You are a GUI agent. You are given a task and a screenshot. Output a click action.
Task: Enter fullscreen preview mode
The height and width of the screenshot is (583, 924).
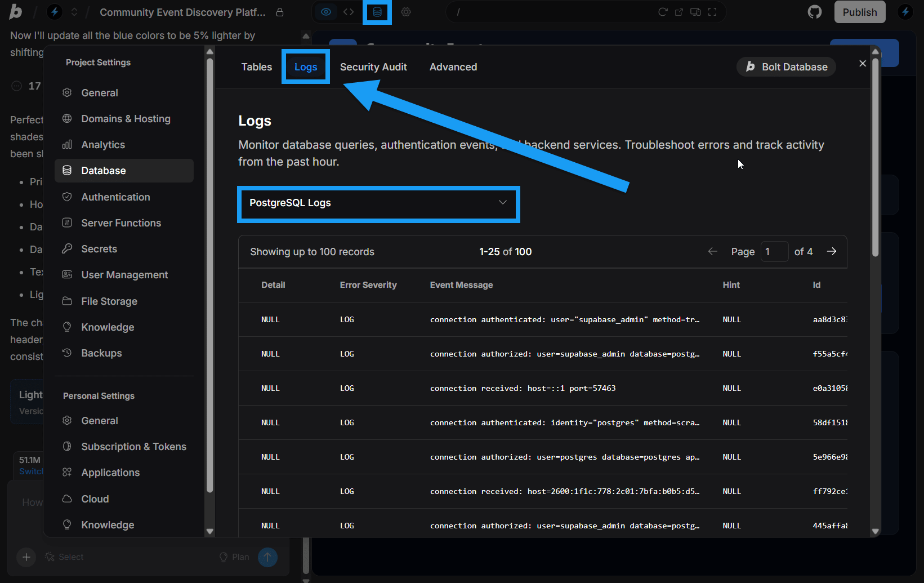[712, 11]
